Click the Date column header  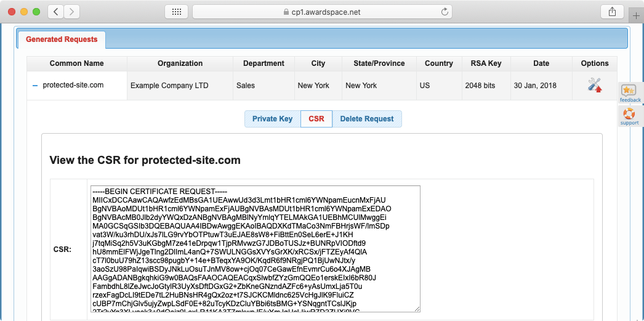(541, 63)
